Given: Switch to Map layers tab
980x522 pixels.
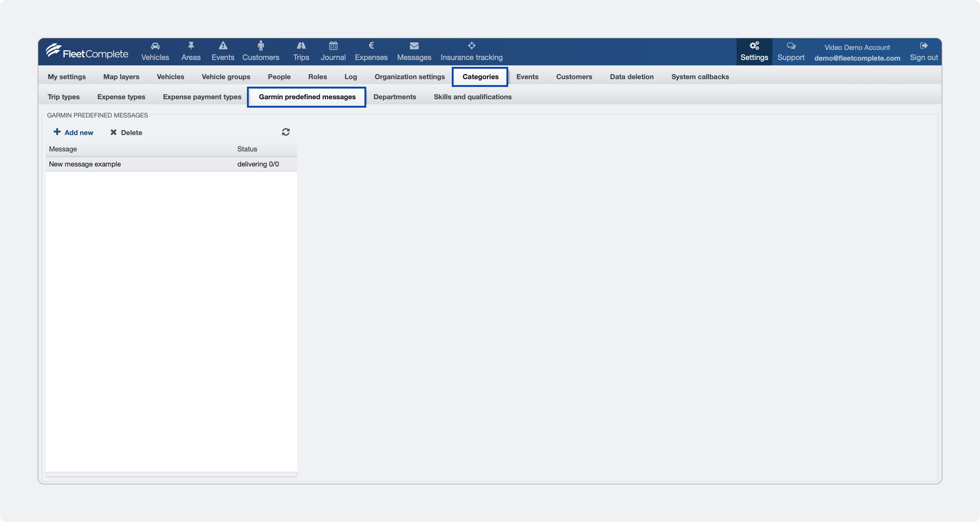Looking at the screenshot, I should (121, 76).
